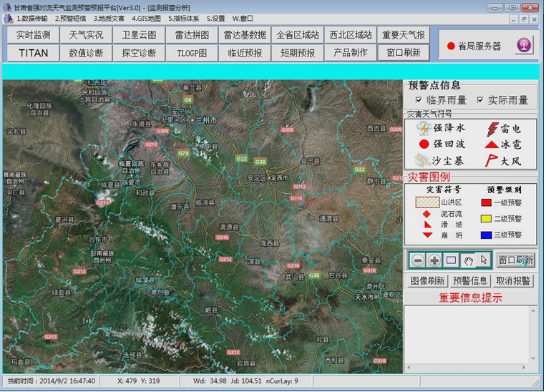
Task: Click the info box scroll up arrow
Action: (x=533, y=310)
